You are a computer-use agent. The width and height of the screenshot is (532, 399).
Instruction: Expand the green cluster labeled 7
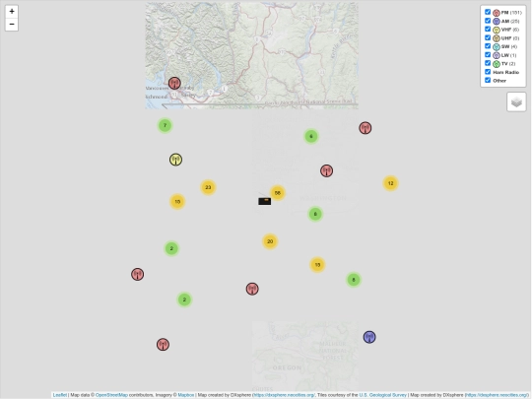point(165,125)
